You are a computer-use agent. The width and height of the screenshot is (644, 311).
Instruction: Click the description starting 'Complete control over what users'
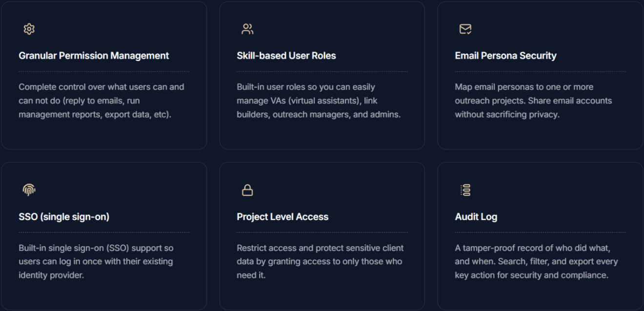[x=101, y=101]
